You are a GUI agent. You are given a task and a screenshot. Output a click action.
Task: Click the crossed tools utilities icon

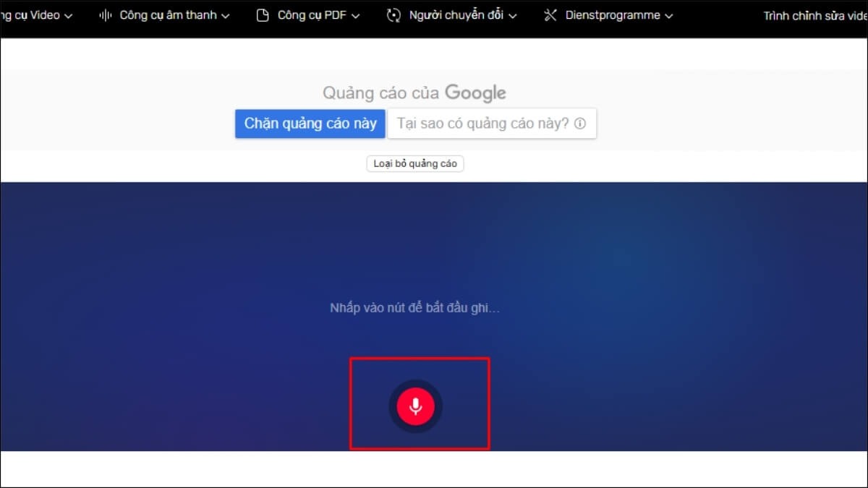tap(550, 15)
